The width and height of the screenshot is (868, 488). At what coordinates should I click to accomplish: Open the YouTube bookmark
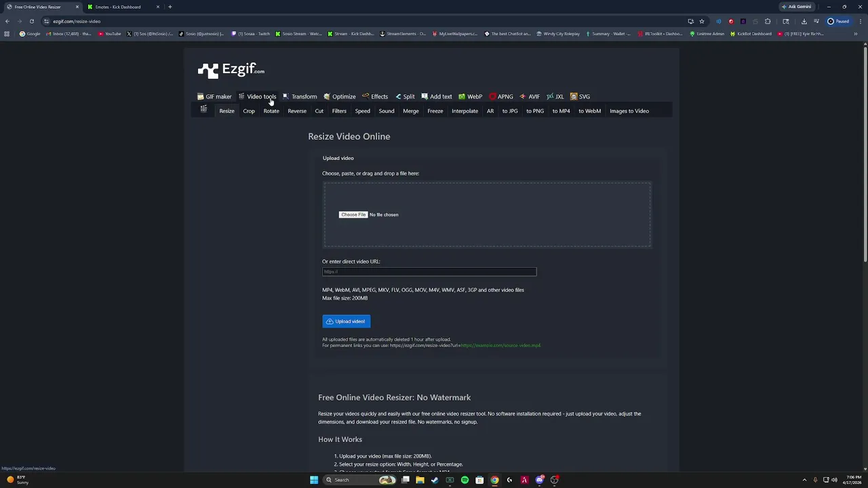(x=110, y=34)
